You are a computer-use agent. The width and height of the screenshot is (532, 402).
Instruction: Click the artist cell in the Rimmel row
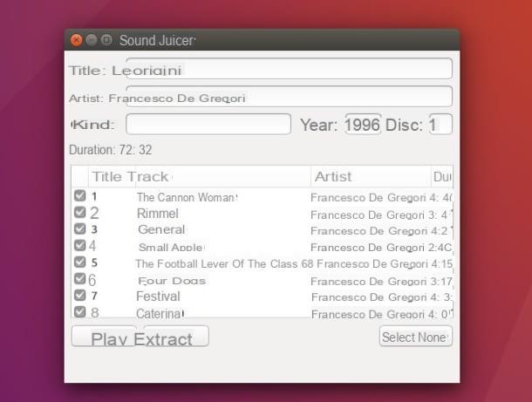coord(367,215)
